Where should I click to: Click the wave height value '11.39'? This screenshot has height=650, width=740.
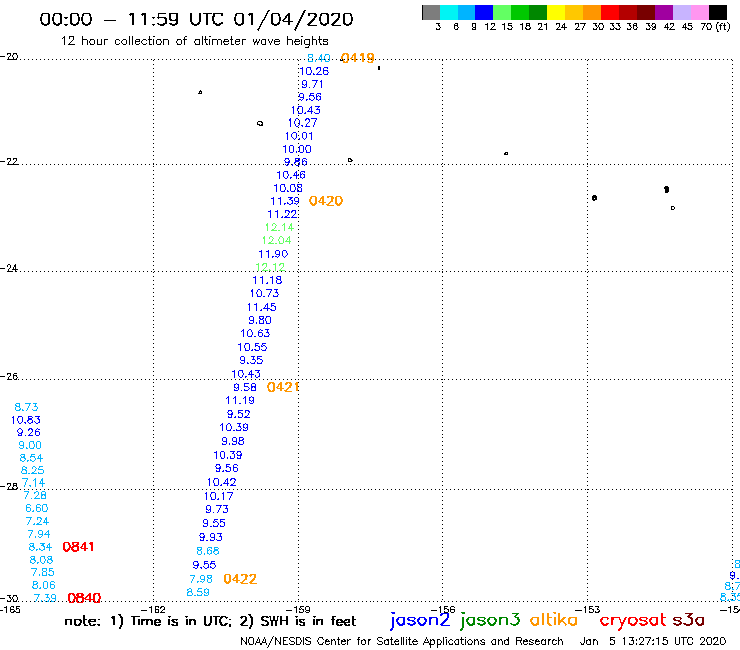point(285,201)
